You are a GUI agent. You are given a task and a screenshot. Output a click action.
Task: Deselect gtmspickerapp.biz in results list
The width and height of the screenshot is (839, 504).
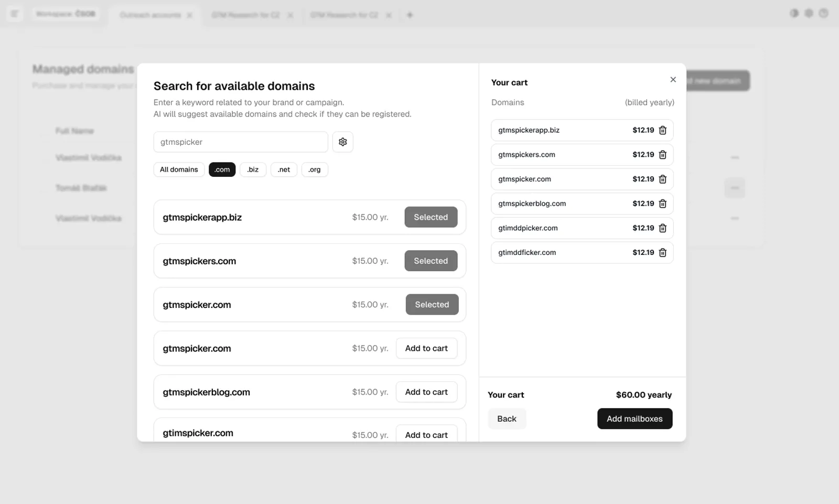tap(431, 217)
